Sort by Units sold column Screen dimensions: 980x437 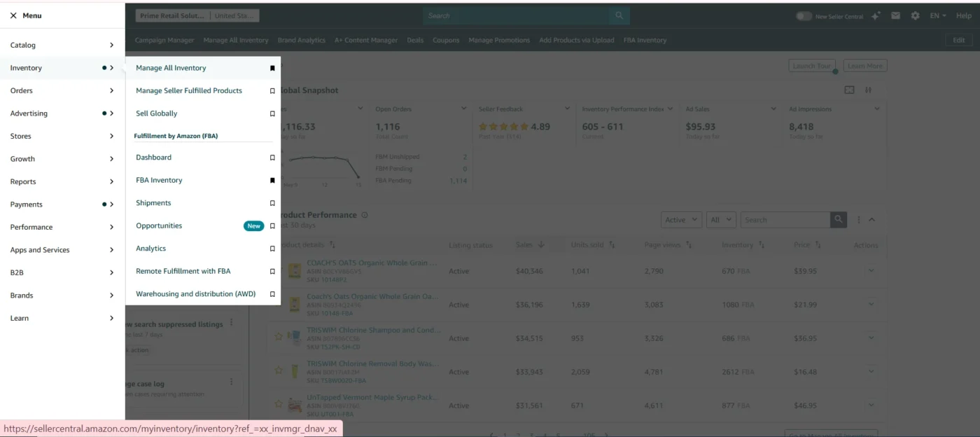point(612,245)
